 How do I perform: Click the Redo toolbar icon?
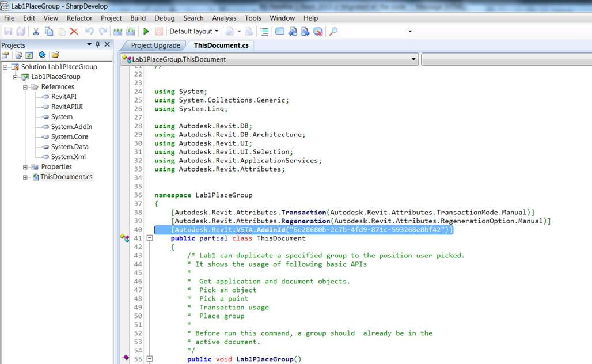click(x=103, y=31)
